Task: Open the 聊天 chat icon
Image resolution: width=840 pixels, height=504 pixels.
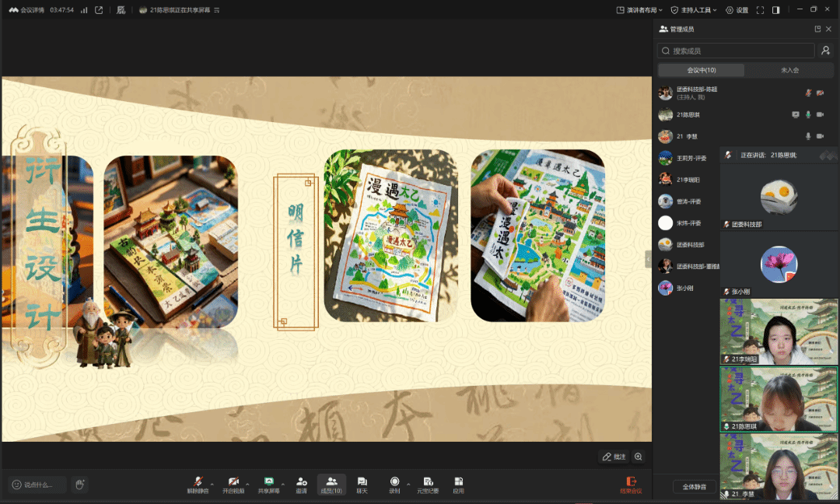Action: (x=362, y=482)
